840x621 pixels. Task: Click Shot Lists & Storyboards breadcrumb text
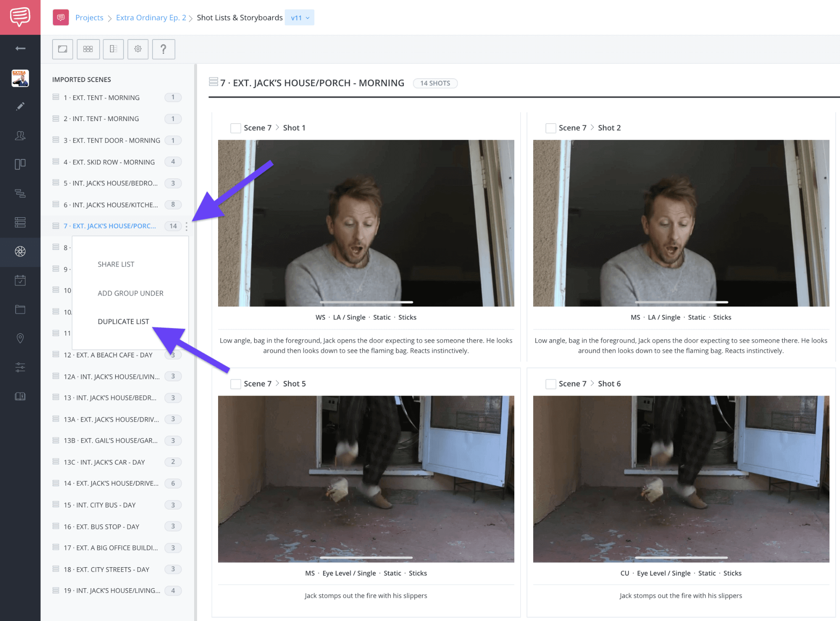click(x=240, y=18)
